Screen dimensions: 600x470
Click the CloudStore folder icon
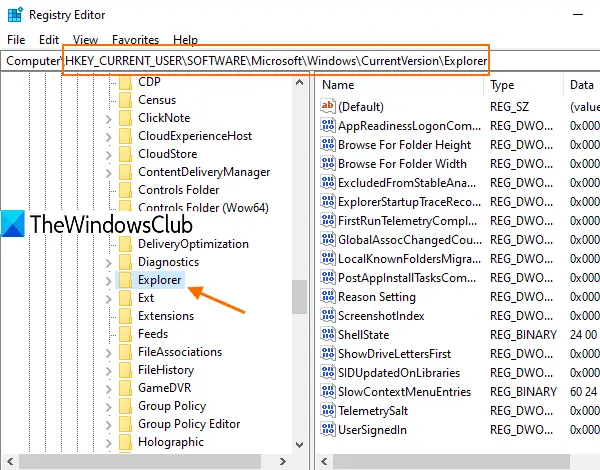[126, 154]
